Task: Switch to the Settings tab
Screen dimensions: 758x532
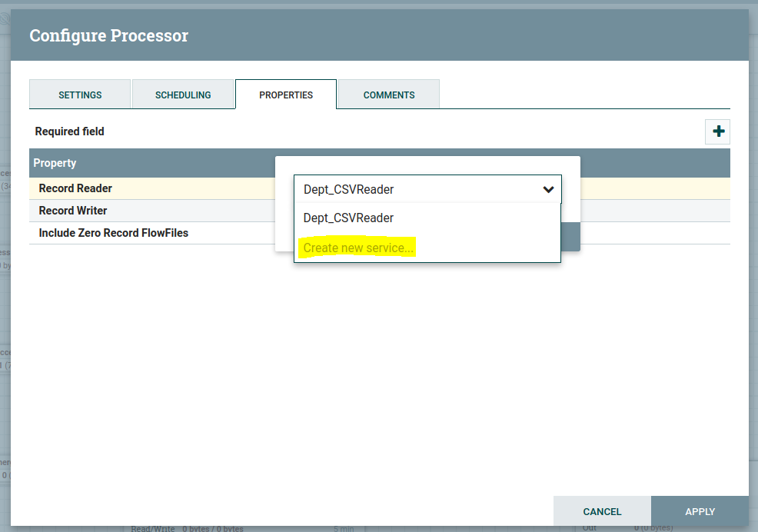Action: point(80,95)
